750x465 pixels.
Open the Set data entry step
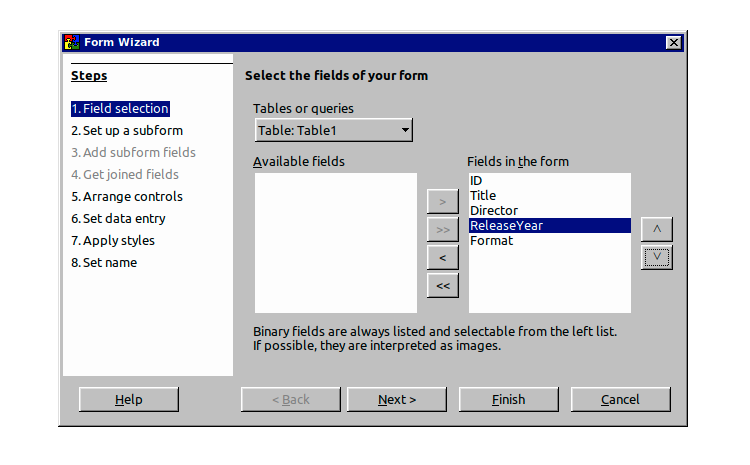[x=118, y=219]
